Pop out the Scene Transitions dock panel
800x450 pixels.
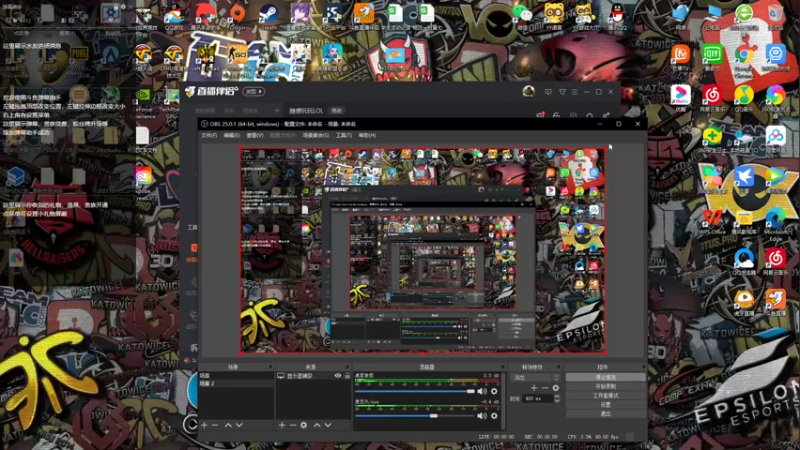click(x=558, y=367)
